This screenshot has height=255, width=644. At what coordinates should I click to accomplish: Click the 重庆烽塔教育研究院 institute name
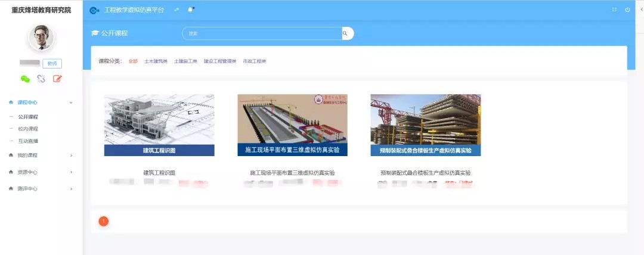(x=41, y=10)
